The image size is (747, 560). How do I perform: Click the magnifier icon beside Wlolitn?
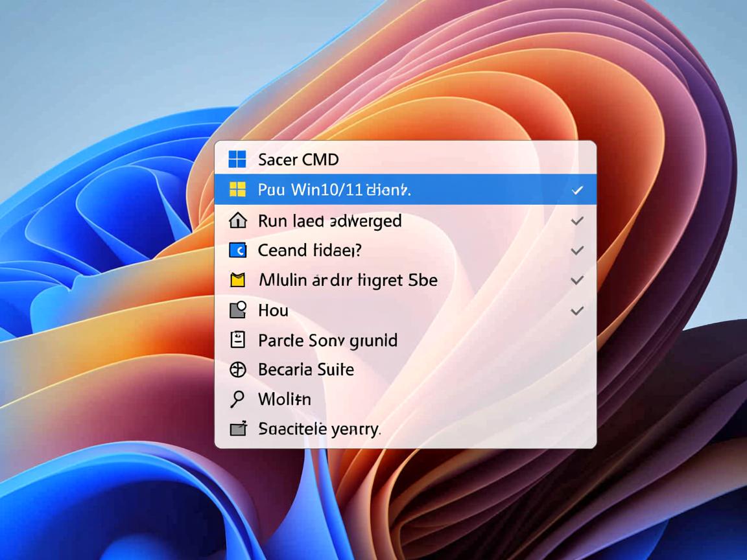coord(238,399)
